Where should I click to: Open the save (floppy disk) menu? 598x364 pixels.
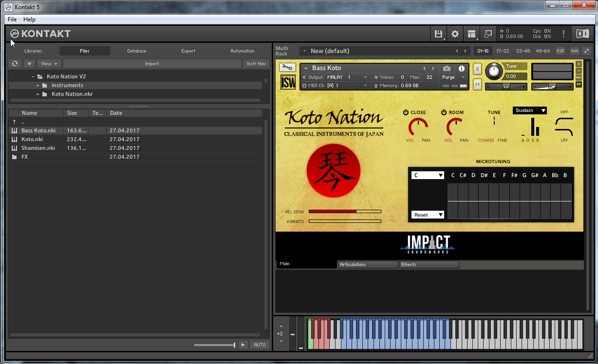click(439, 34)
